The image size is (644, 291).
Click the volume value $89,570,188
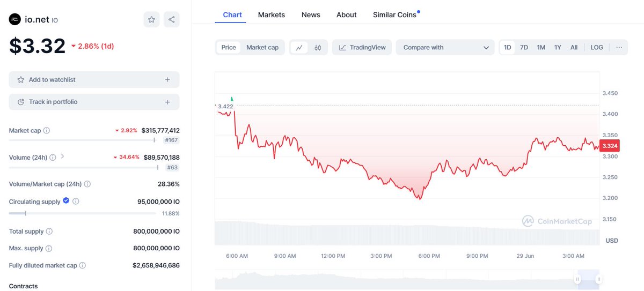click(x=162, y=157)
